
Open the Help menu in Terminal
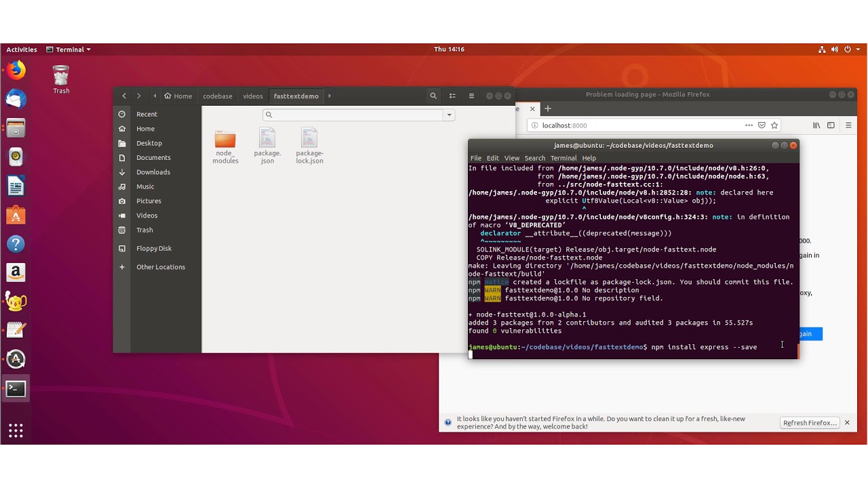[x=589, y=158]
